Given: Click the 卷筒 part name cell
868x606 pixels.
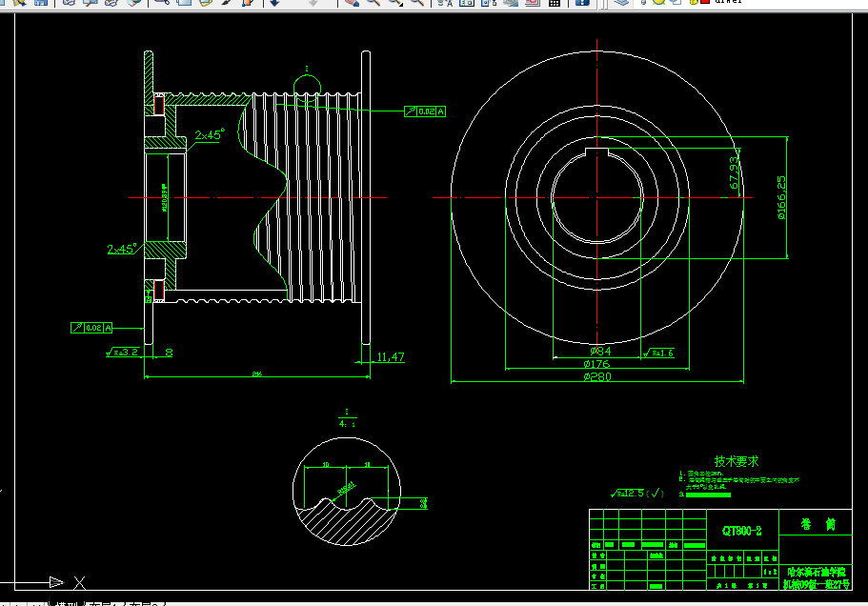Looking at the screenshot, I should [x=818, y=524].
